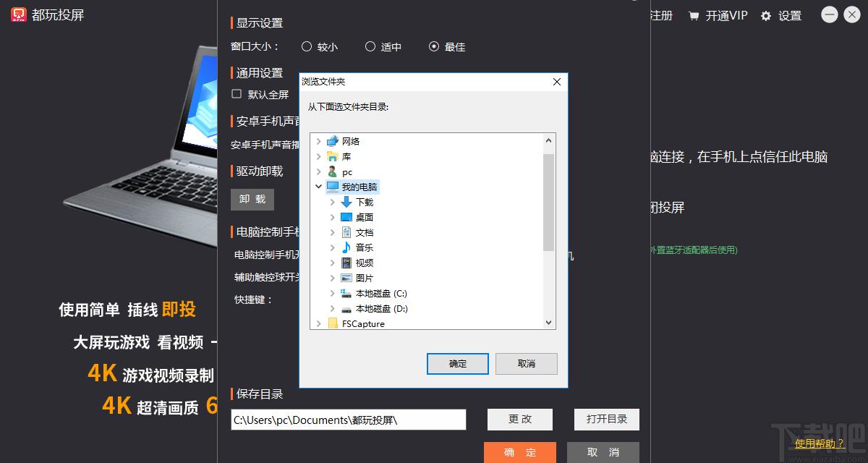Expand the 本地磁盘 (C:) node

(x=333, y=293)
